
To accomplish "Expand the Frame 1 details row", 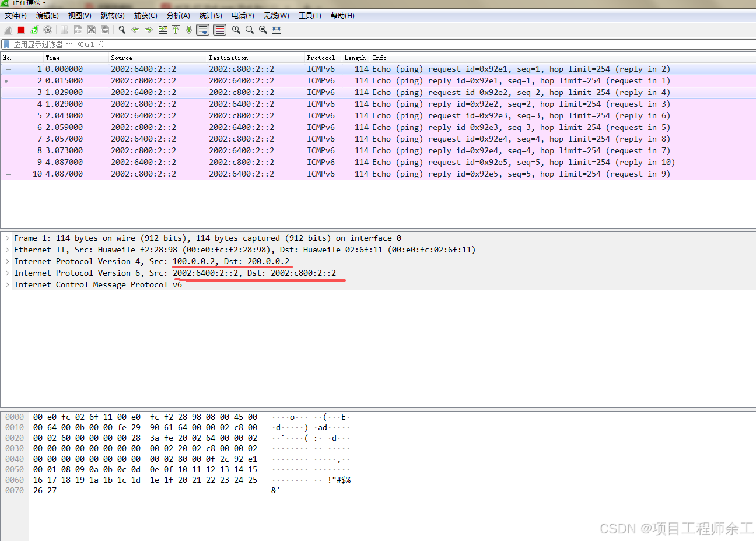I will [x=7, y=238].
